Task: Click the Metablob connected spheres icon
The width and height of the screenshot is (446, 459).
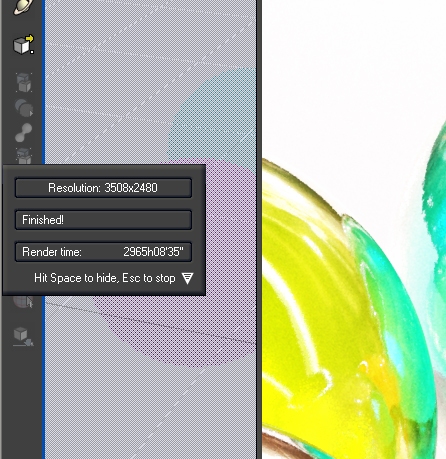Action: (24, 132)
